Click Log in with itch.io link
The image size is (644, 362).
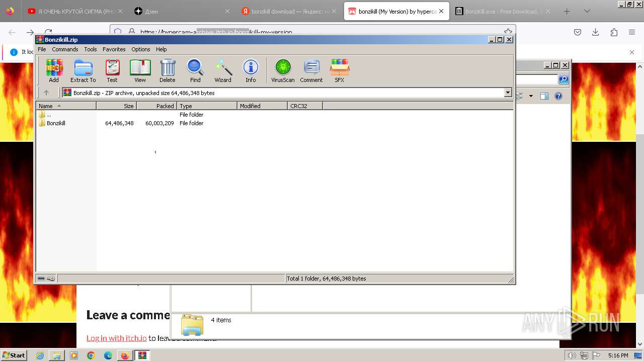(x=116, y=338)
